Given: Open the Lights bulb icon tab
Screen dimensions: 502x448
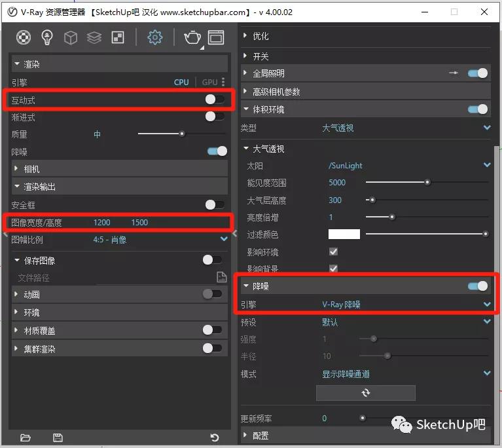Looking at the screenshot, I should pos(47,37).
